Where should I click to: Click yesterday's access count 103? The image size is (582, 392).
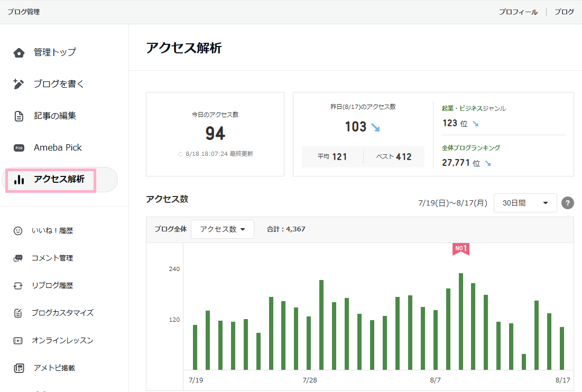tap(356, 127)
